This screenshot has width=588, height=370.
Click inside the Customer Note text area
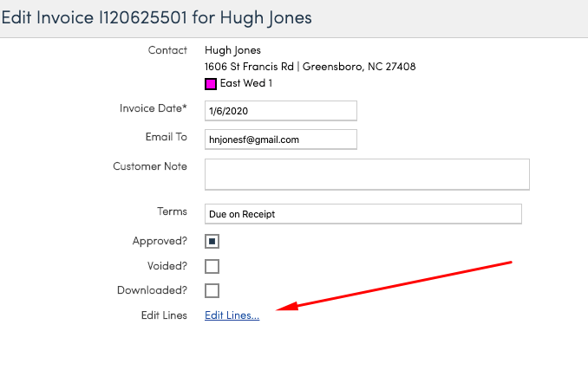(367, 173)
